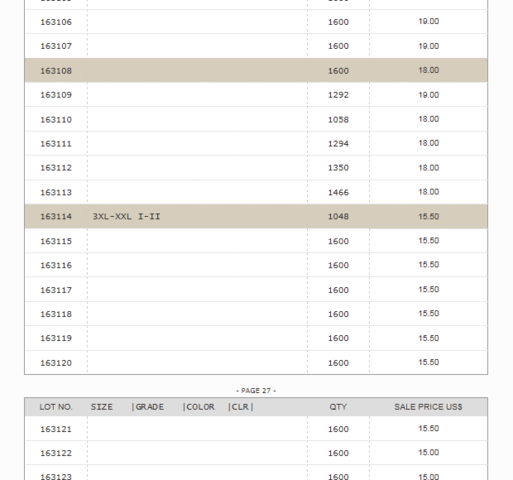Click the PAGE 27 separator label
The image size is (513, 480).
[256, 391]
